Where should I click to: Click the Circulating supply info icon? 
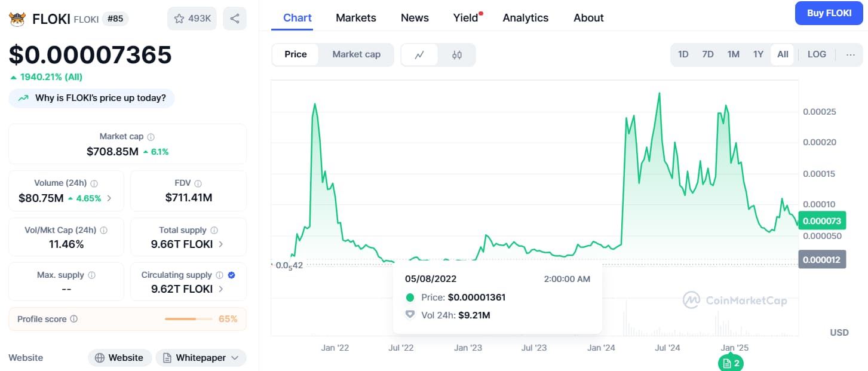point(220,275)
